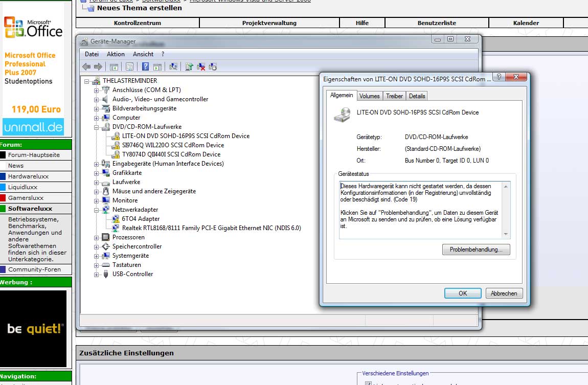Image resolution: width=588 pixels, height=385 pixels.
Task: Scan for hardware changes toolbar icon
Action: click(x=173, y=67)
